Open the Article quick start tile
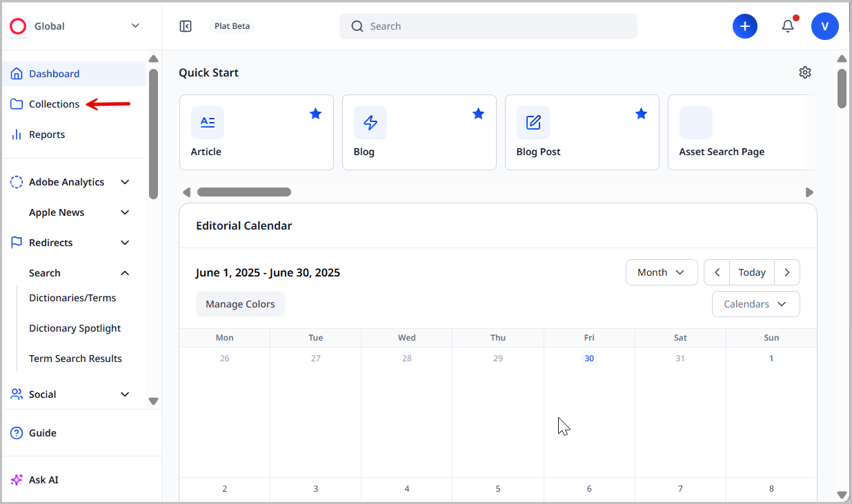Image resolution: width=852 pixels, height=504 pixels. tap(256, 132)
